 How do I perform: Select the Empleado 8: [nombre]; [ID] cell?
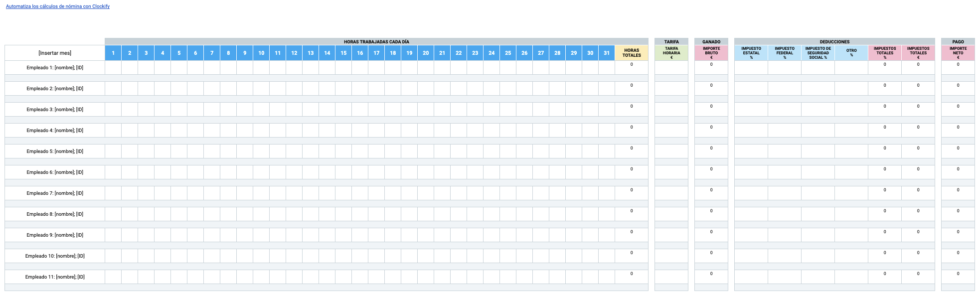point(55,214)
